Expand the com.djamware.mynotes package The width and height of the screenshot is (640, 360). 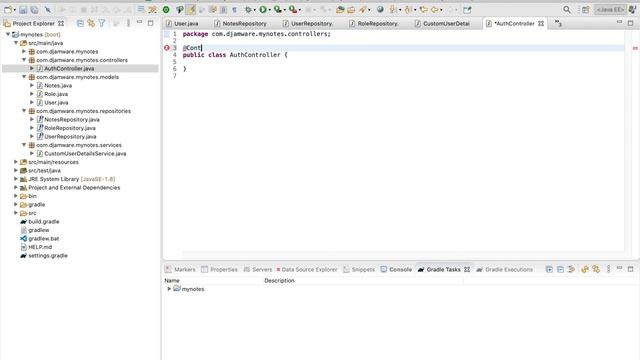(24, 51)
